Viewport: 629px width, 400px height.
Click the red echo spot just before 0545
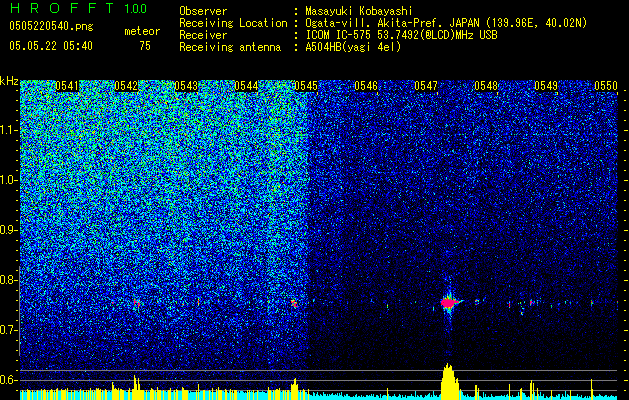[294, 303]
